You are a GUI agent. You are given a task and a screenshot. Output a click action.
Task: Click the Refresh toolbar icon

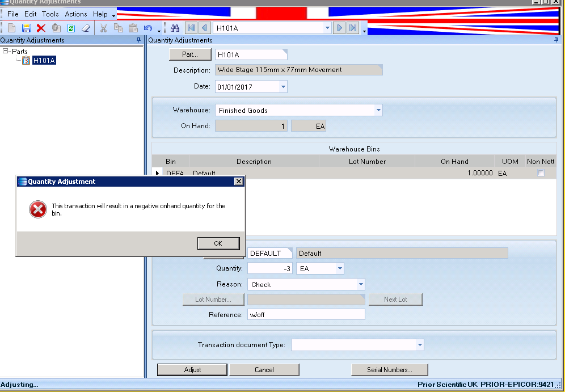71,28
